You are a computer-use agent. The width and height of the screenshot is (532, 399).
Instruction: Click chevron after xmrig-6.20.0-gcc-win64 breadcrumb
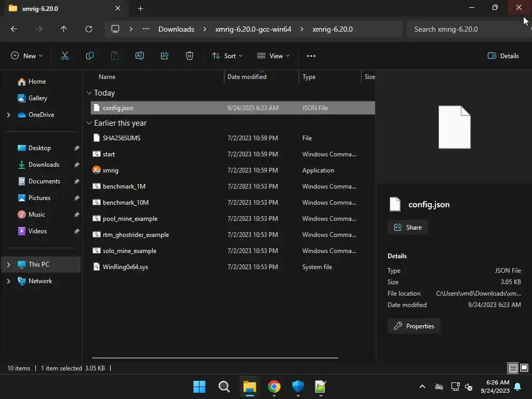302,29
